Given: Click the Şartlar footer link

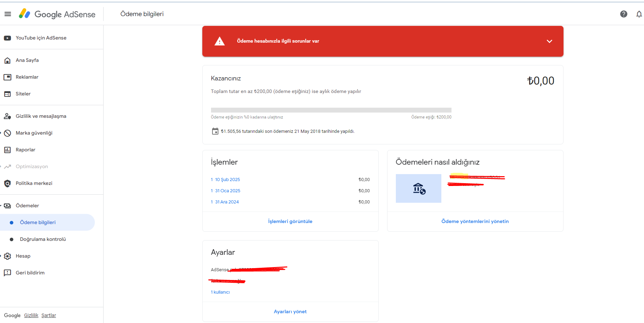Looking at the screenshot, I should tap(49, 315).
